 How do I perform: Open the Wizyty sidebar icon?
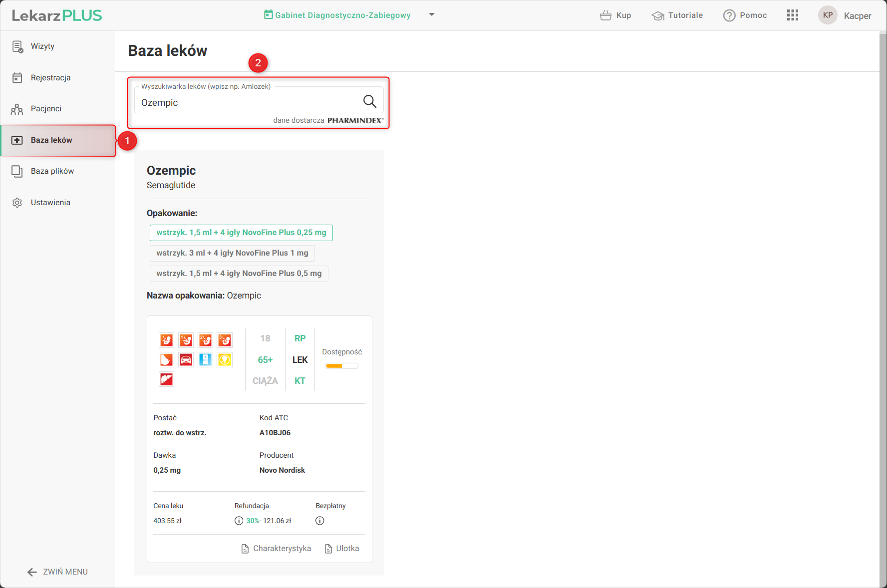tap(17, 46)
